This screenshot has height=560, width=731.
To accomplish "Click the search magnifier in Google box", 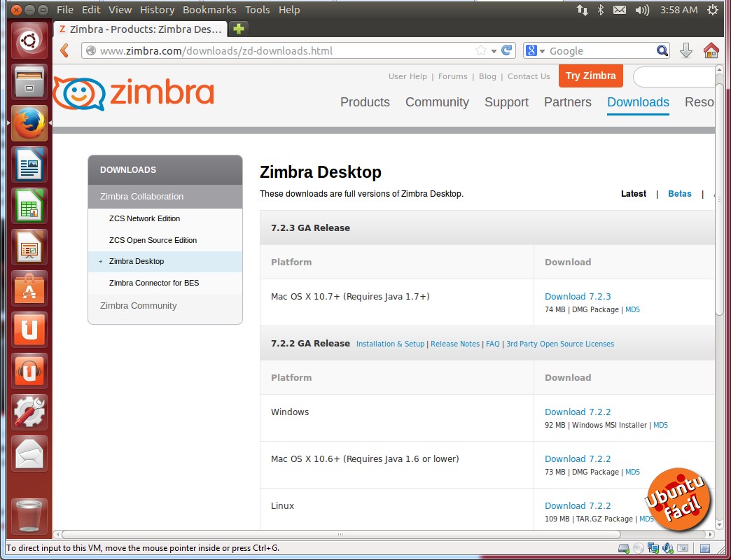I will [662, 50].
